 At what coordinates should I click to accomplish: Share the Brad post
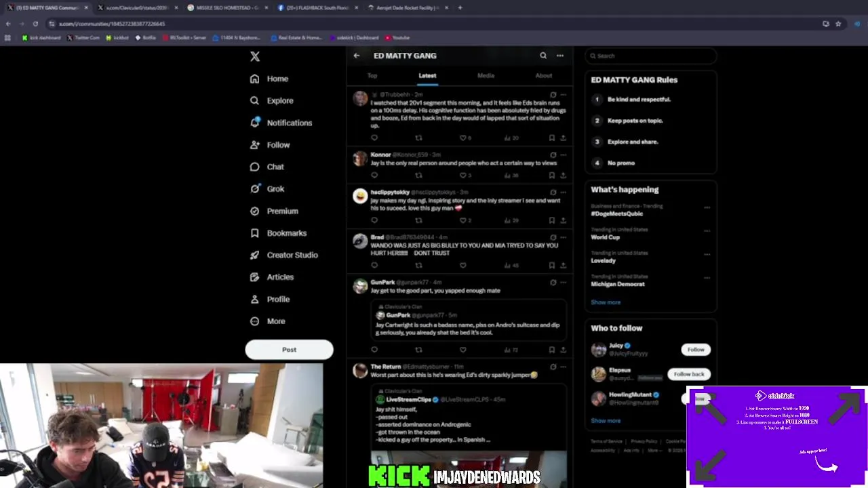click(563, 265)
